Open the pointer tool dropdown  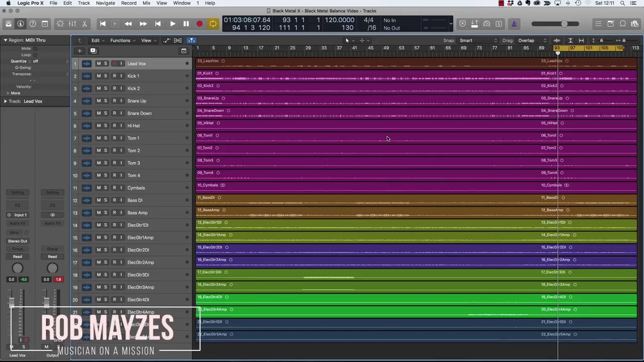point(349,40)
